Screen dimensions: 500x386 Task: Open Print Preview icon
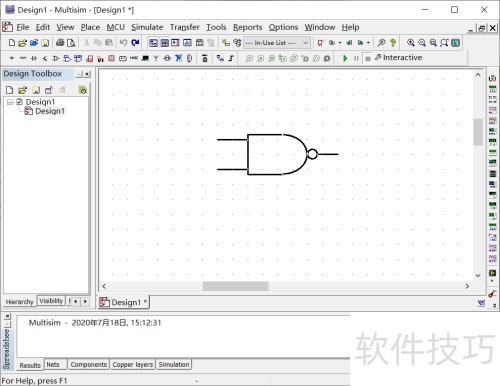[71, 43]
